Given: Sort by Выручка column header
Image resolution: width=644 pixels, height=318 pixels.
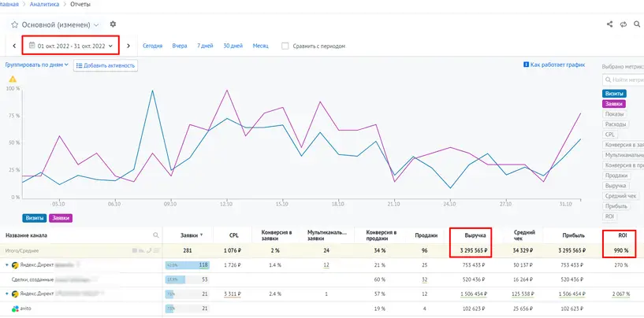Looking at the screenshot, I should tap(475, 235).
